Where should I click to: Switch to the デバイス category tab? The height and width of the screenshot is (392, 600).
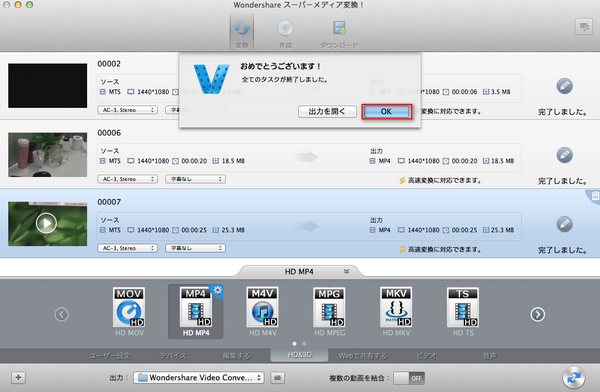pos(173,356)
